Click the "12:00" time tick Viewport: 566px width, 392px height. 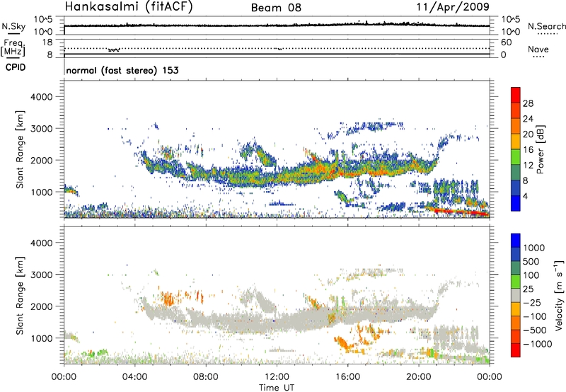click(277, 377)
